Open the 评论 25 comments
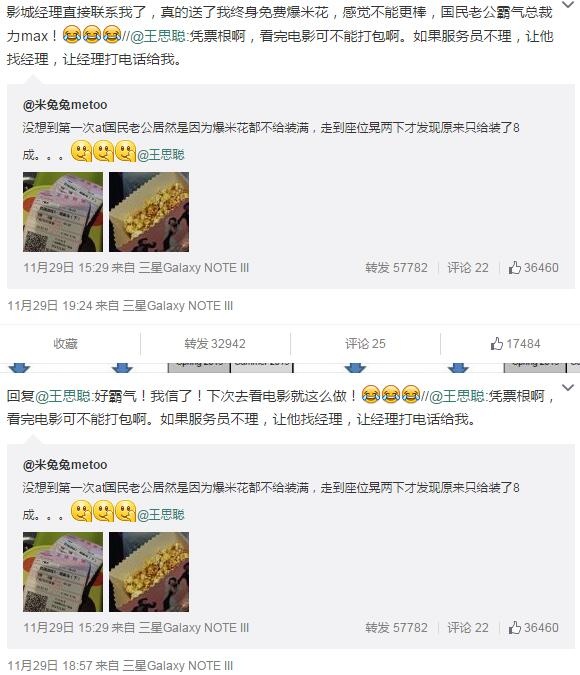Screen dimensions: 580x675 tap(365, 344)
